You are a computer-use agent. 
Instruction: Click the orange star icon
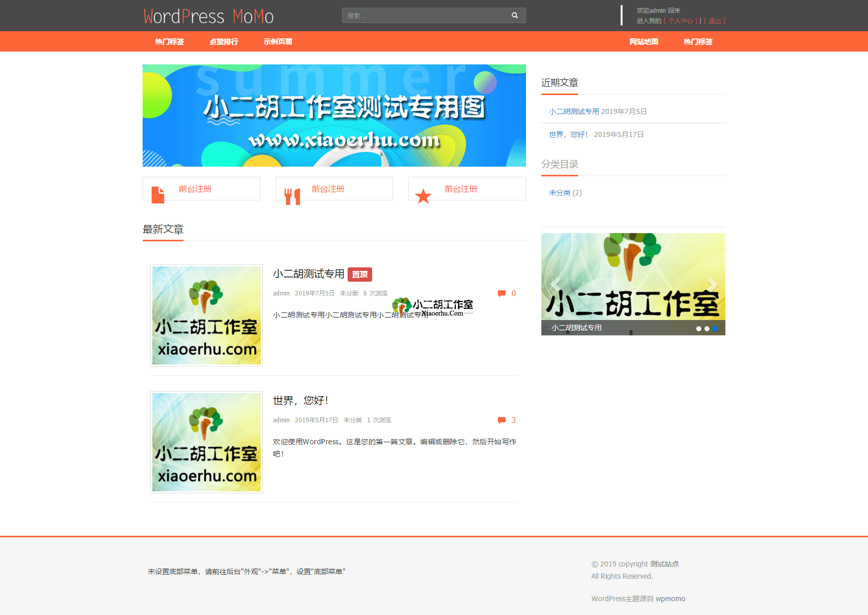pyautogui.click(x=423, y=196)
